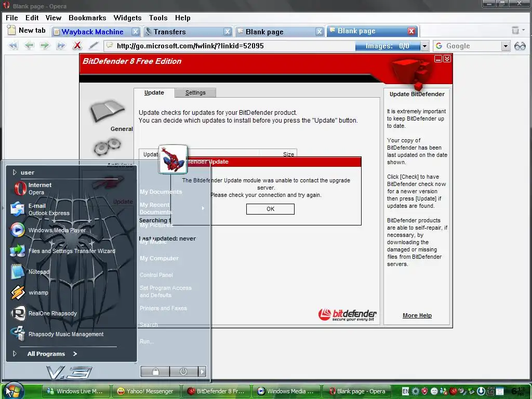532x399 pixels.
Task: Switch to the Settings tab in BitDefender
Action: click(x=195, y=92)
